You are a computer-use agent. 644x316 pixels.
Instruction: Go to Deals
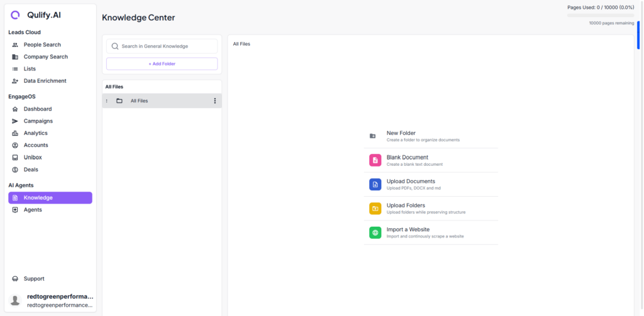tap(50, 170)
